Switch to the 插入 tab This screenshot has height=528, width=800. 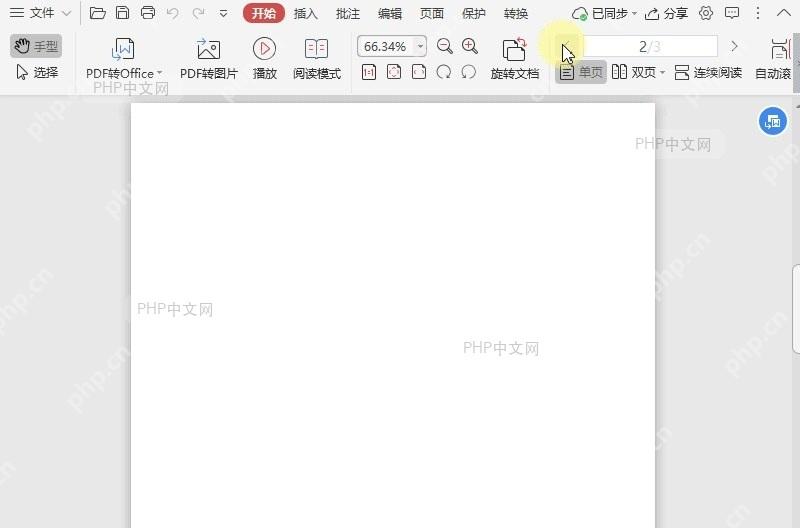tap(306, 14)
